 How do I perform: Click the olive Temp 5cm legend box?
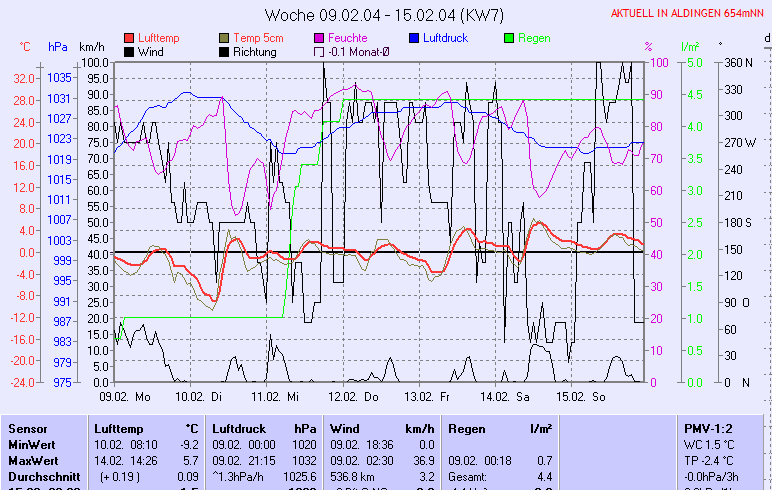[225, 38]
